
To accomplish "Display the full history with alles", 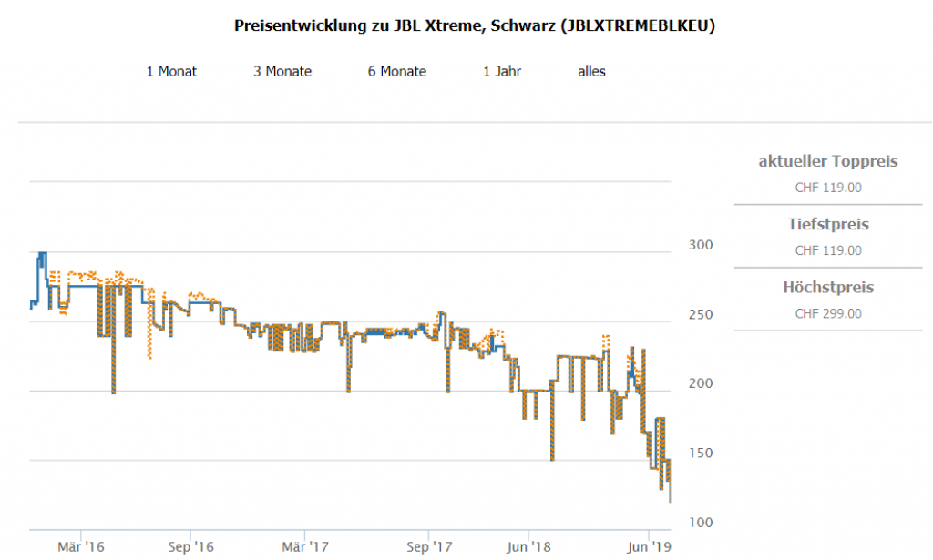I will (x=591, y=71).
